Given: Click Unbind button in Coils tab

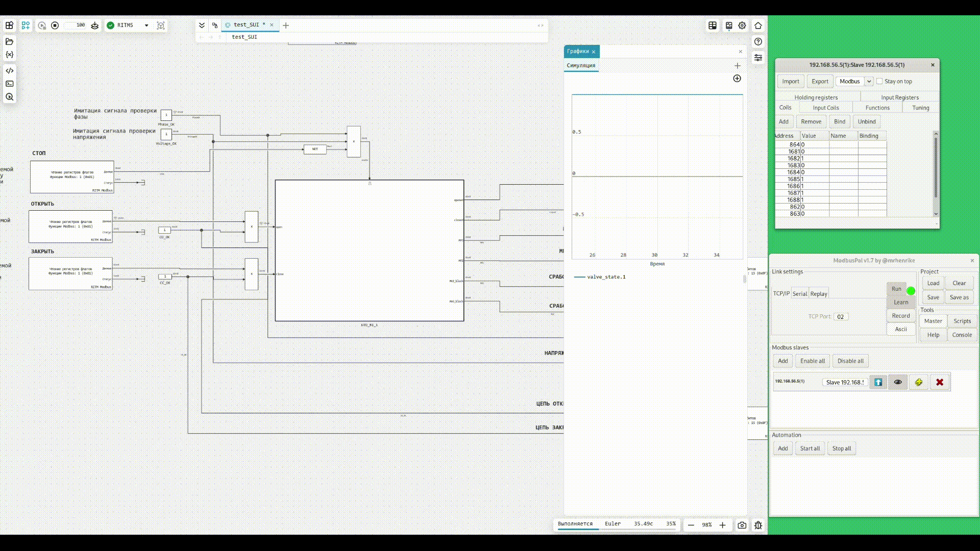Looking at the screenshot, I should 867,121.
